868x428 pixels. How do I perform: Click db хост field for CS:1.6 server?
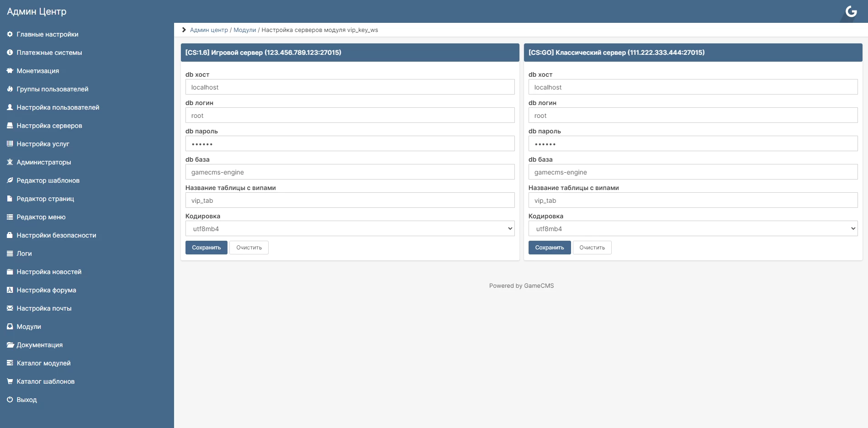coord(350,87)
